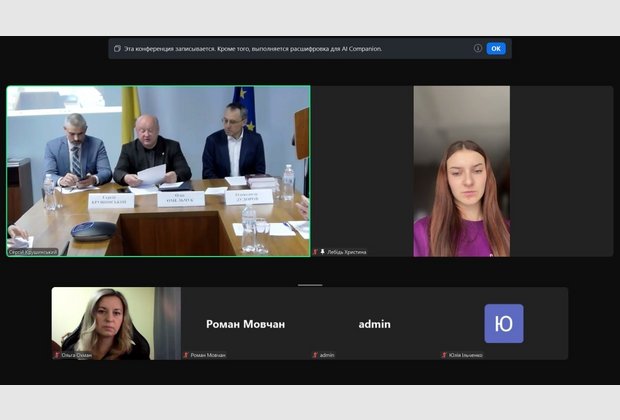The height and width of the screenshot is (420, 620).
Task: Click muted mic icon next to admin
Action: pyautogui.click(x=316, y=355)
